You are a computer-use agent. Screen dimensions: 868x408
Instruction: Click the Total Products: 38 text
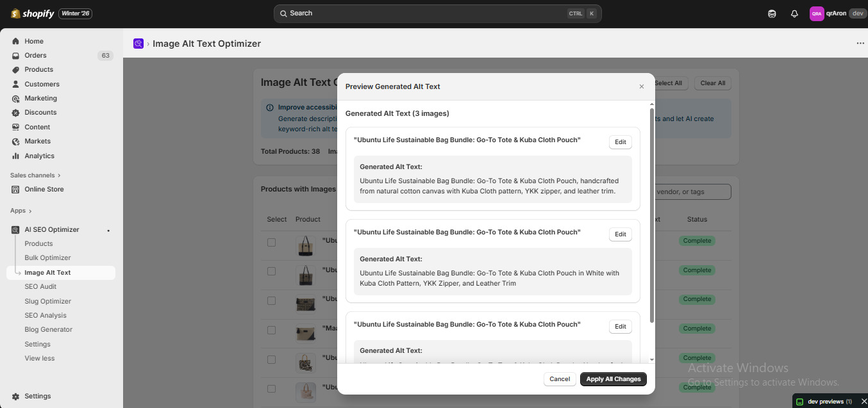(x=290, y=152)
